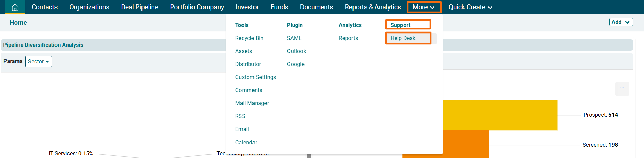This screenshot has width=644, height=158.
Task: Expand the More menu
Action: [423, 7]
